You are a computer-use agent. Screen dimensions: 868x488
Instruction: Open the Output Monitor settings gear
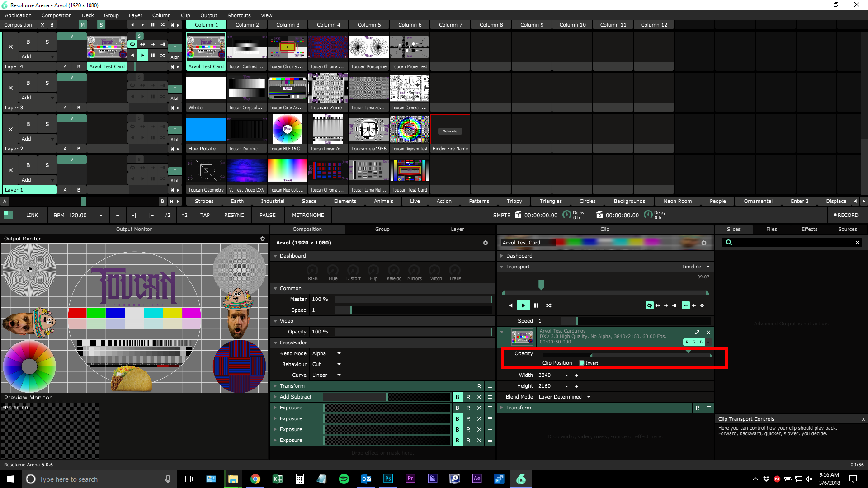[263, 239]
